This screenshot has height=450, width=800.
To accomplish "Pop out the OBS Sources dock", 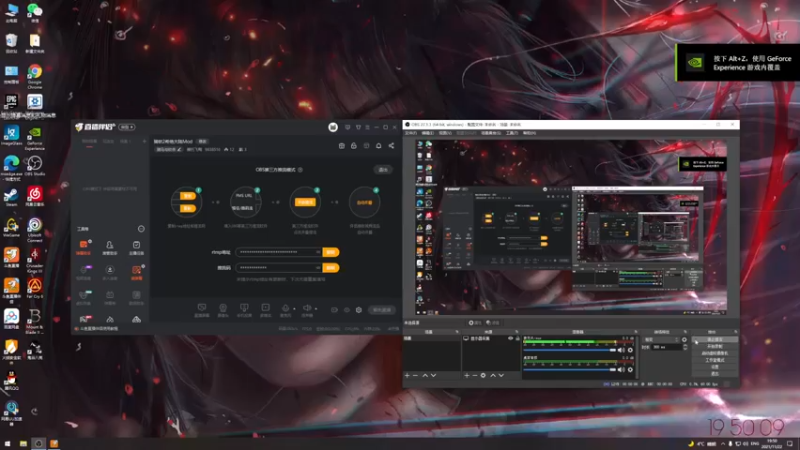I will (516, 332).
